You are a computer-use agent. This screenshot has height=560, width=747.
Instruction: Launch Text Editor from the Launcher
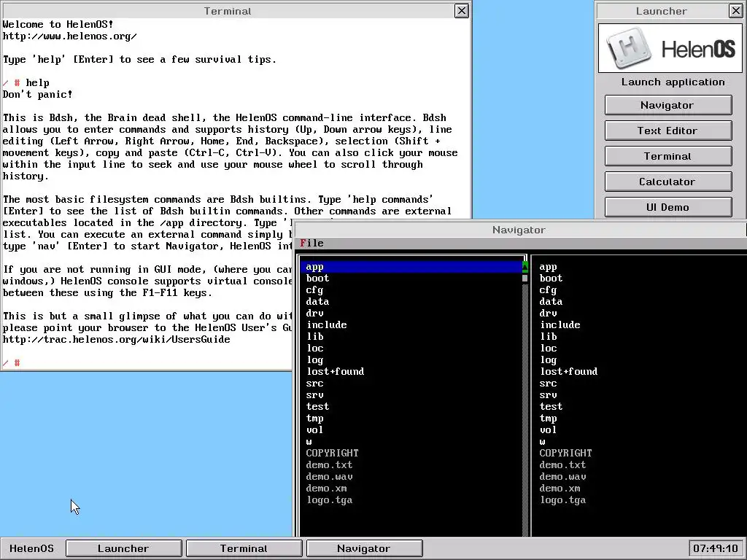tap(668, 131)
